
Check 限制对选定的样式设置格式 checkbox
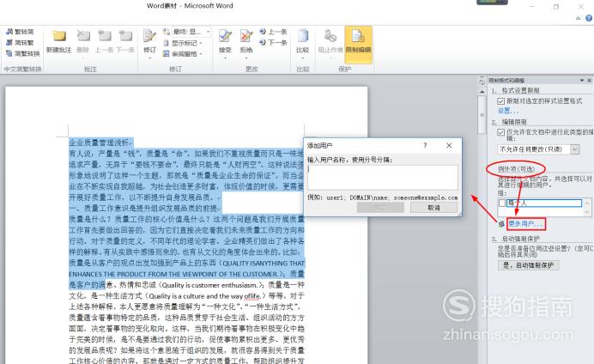[x=500, y=101]
